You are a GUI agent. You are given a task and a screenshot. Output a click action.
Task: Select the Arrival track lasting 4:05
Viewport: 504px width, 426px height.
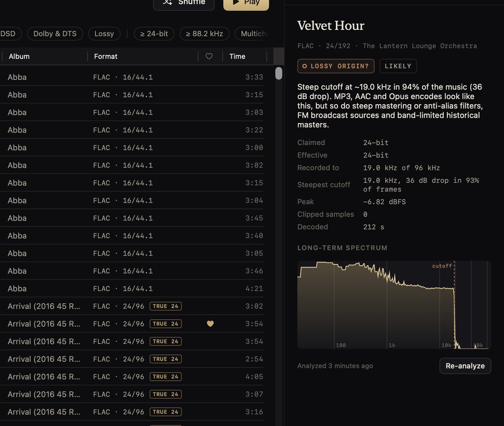[132, 377]
